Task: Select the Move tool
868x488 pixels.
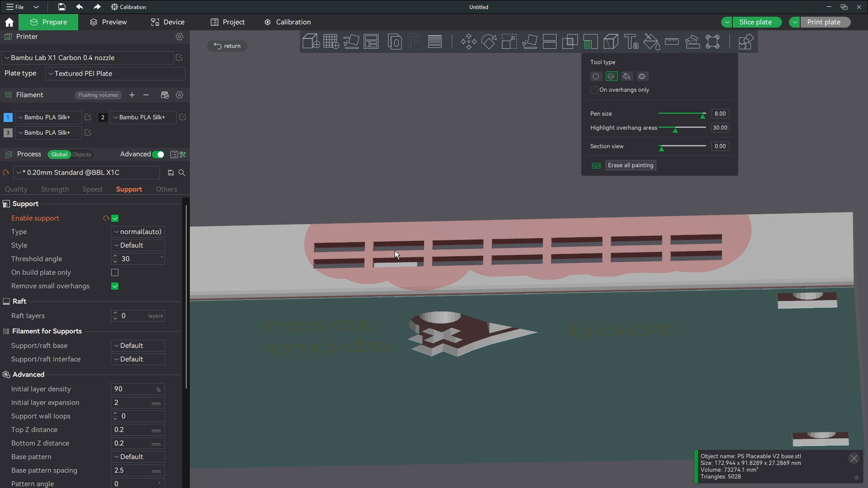Action: (468, 42)
